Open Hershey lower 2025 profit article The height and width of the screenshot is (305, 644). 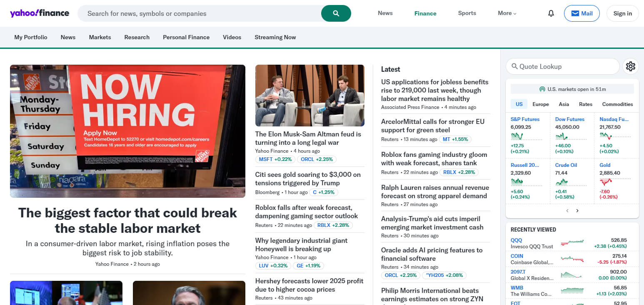(x=310, y=285)
